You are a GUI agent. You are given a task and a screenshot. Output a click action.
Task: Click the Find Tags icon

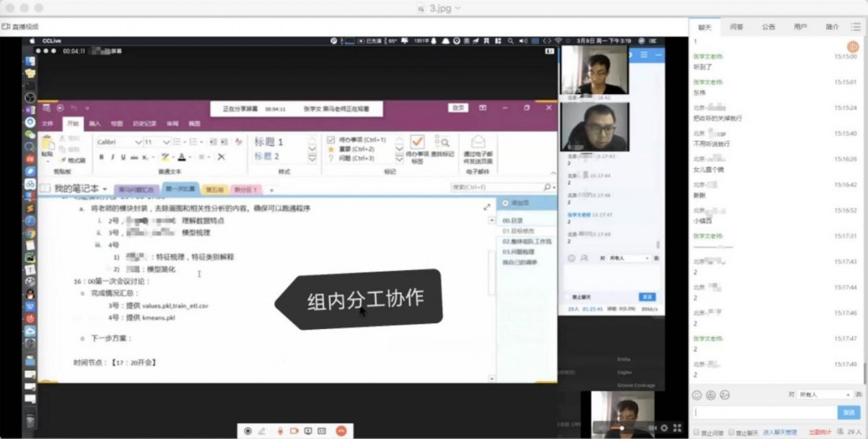444,142
